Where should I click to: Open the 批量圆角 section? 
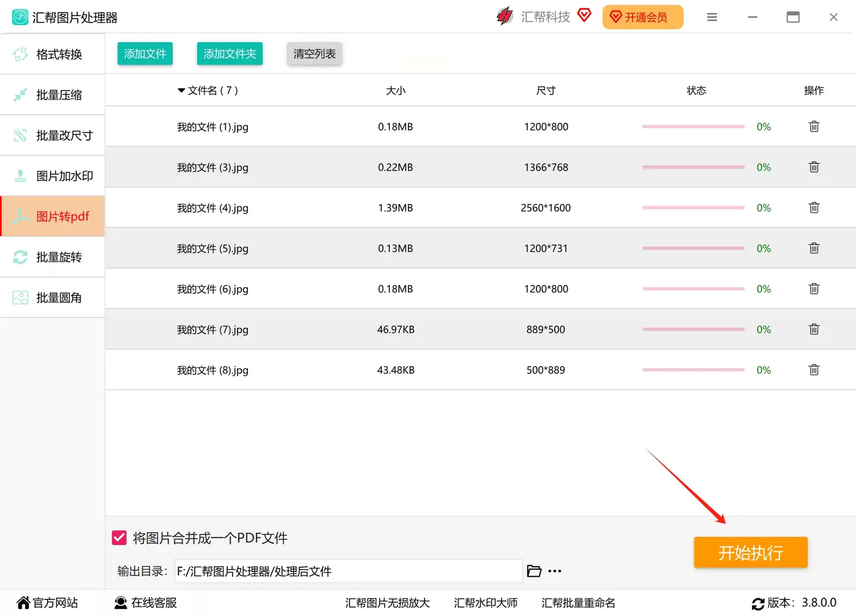pyautogui.click(x=52, y=297)
